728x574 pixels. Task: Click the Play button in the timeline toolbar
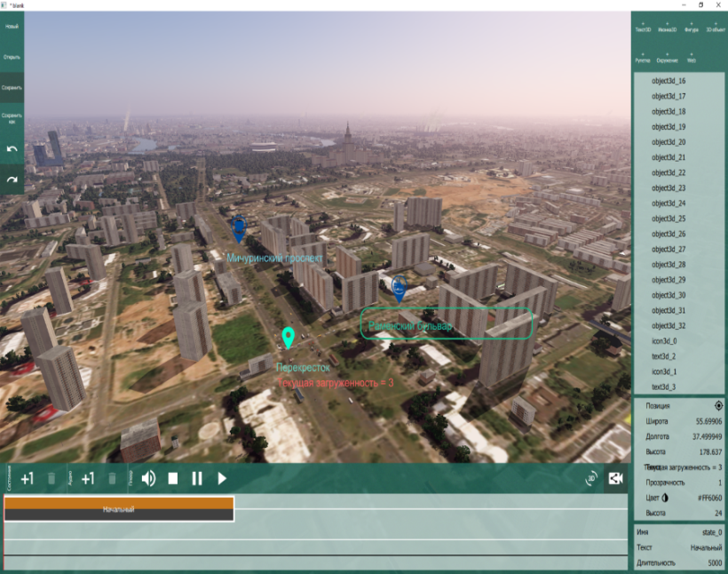[222, 479]
